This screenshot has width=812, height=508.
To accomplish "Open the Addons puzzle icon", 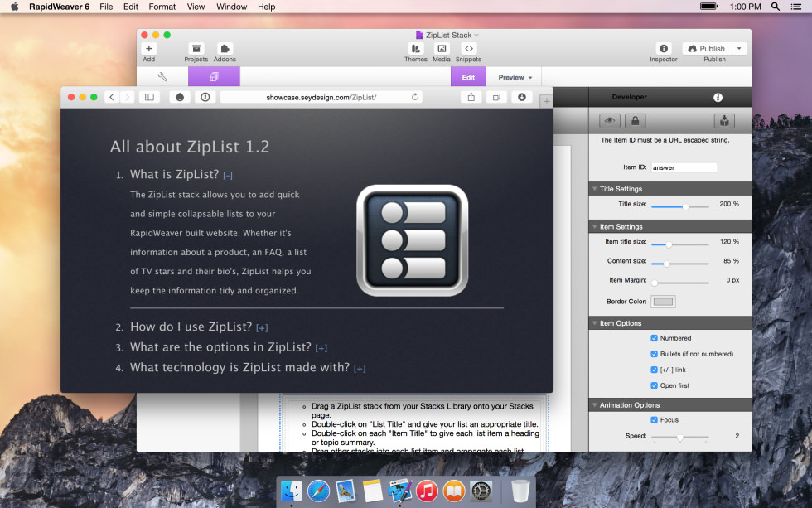I will (225, 49).
